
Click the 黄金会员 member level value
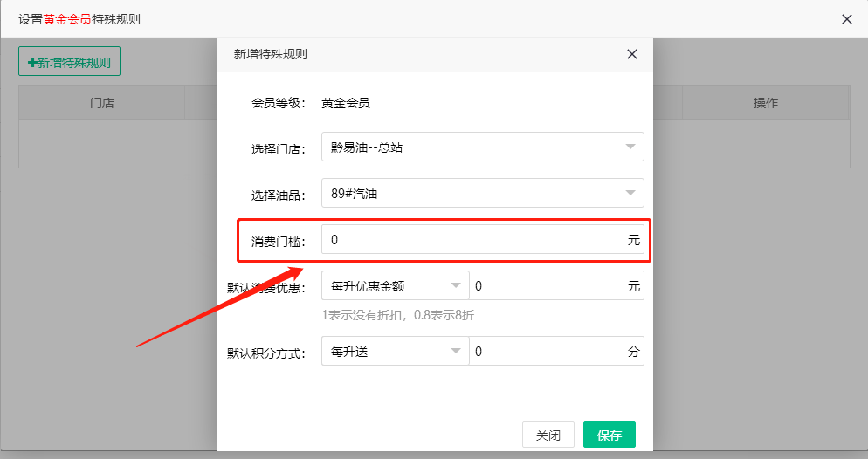[345, 103]
